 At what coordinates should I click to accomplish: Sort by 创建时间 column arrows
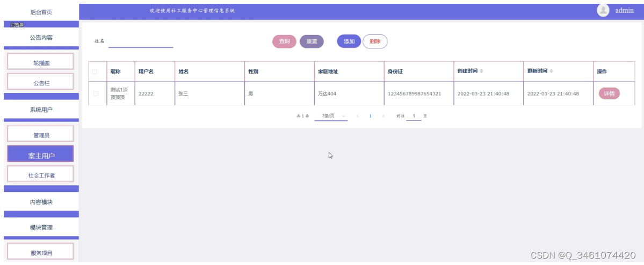point(482,71)
